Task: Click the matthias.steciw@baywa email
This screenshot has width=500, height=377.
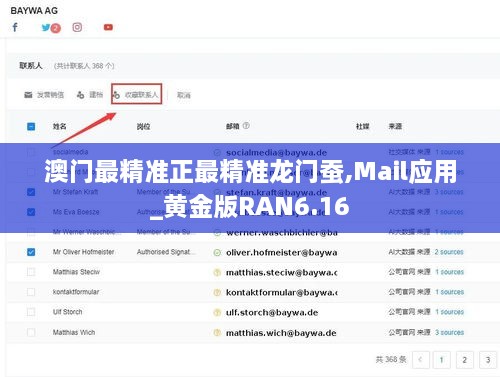Action: [x=281, y=273]
